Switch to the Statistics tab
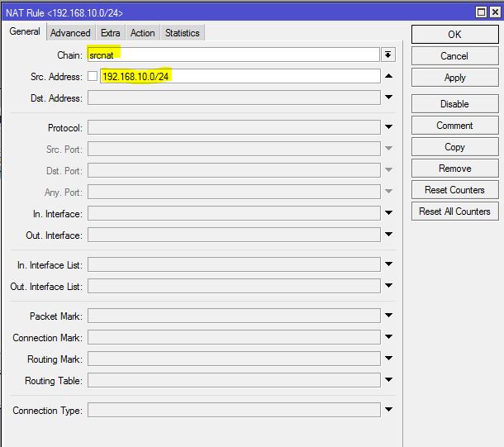This screenshot has height=447, width=504. 183,33
